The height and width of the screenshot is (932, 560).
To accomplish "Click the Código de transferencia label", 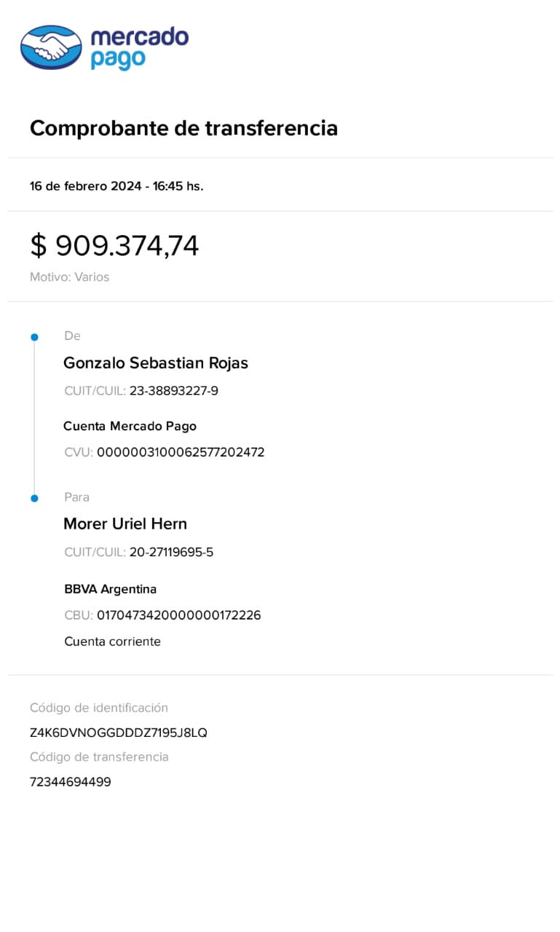I will tap(99, 757).
